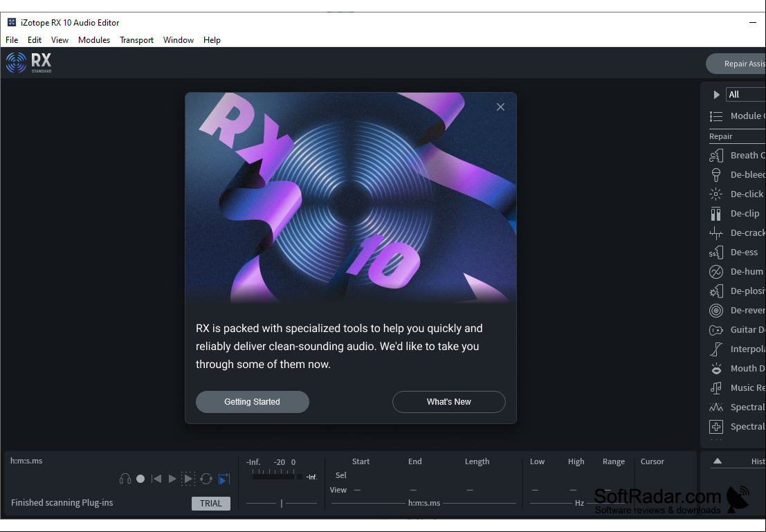Click the Record button

[x=140, y=479]
